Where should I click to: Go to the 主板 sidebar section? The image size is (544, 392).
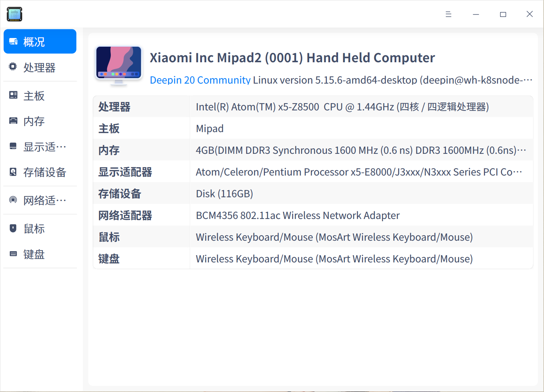click(x=40, y=96)
